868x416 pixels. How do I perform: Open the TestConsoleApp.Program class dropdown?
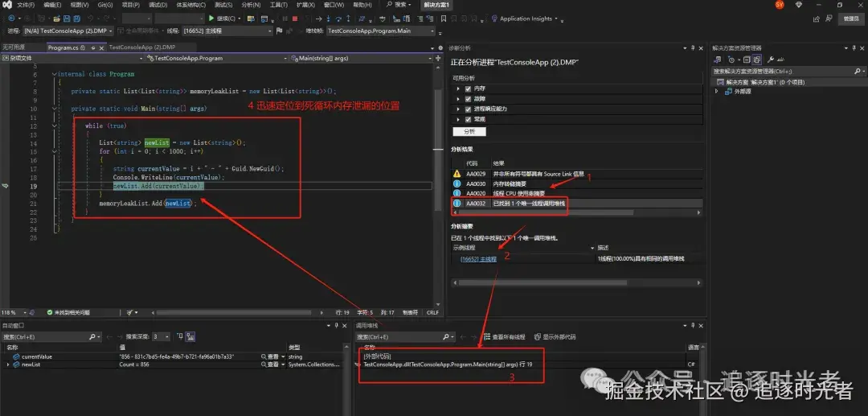pyautogui.click(x=216, y=58)
